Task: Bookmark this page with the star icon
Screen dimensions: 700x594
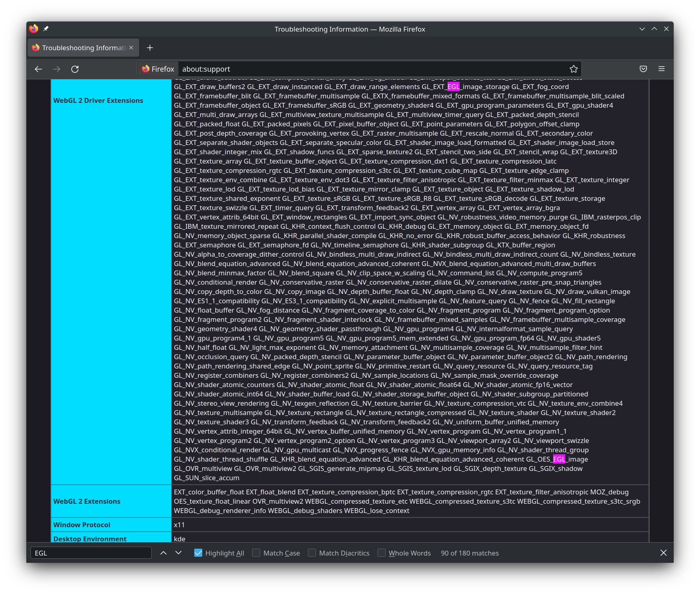Action: pyautogui.click(x=573, y=69)
